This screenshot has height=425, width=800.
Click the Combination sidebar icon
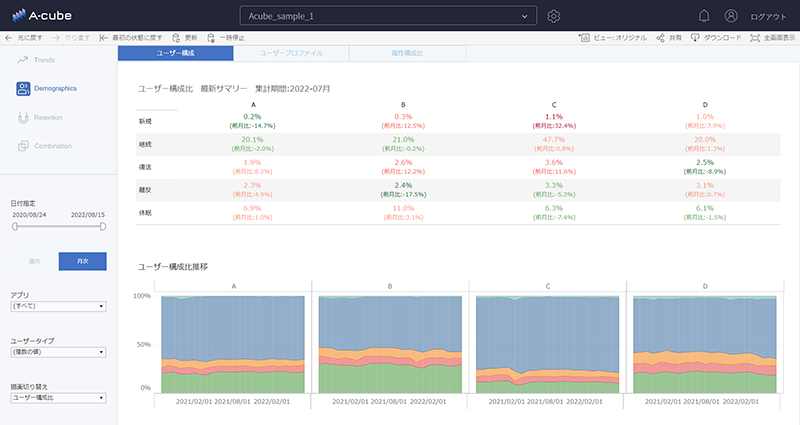pos(23,146)
